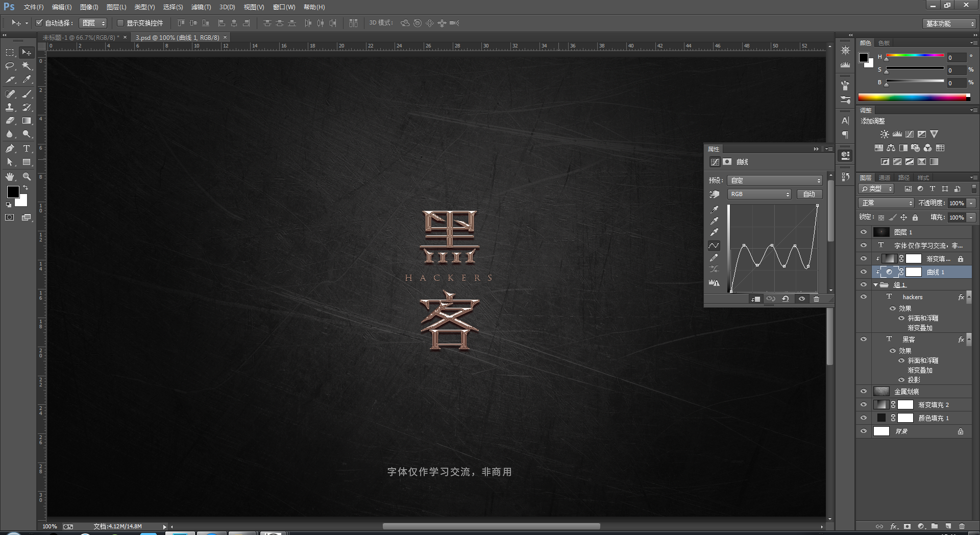Click the foreground color swatch in toolbox
Image resolution: width=980 pixels, height=535 pixels.
coord(13,192)
